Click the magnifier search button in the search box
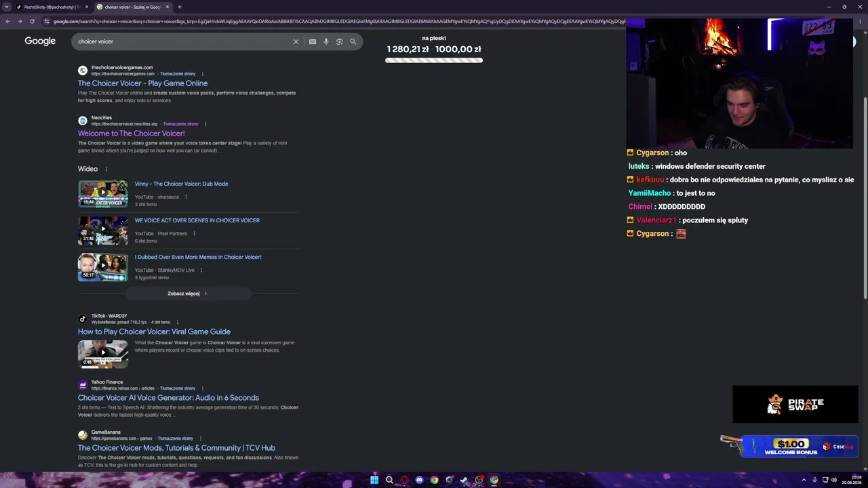 click(353, 41)
